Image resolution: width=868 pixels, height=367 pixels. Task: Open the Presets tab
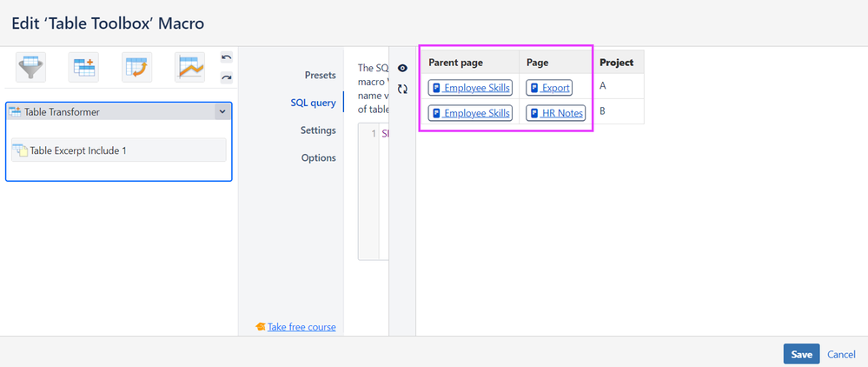pyautogui.click(x=320, y=75)
